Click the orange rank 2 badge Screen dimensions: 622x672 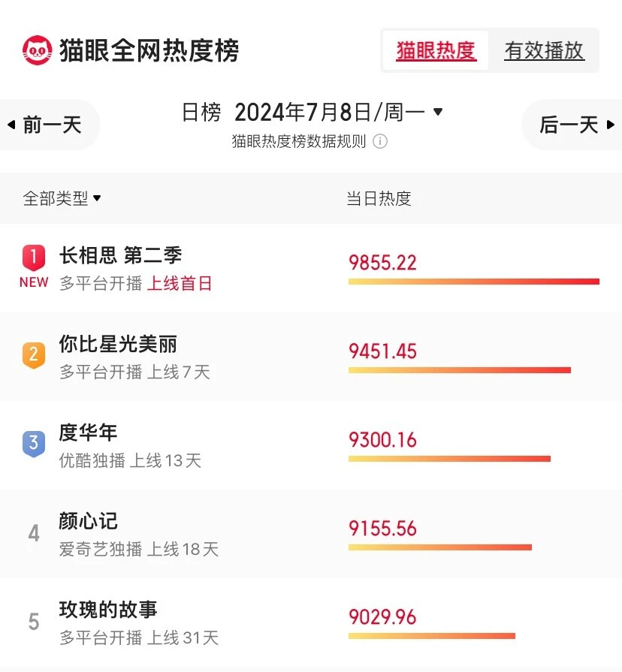[34, 354]
